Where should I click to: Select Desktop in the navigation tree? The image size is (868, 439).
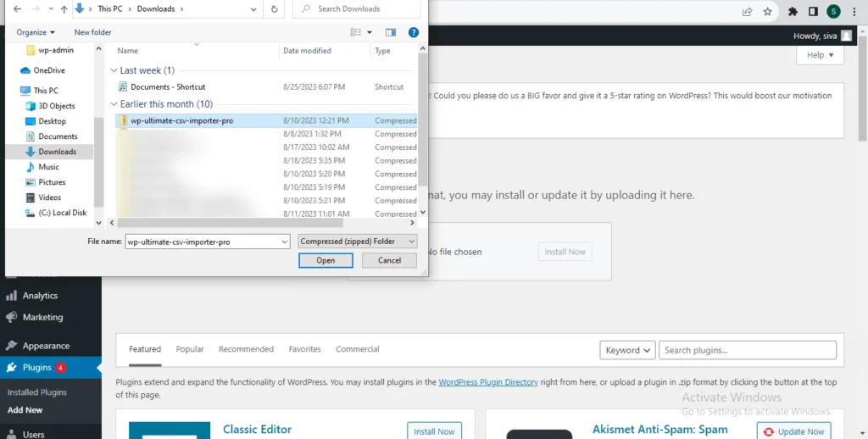point(52,121)
